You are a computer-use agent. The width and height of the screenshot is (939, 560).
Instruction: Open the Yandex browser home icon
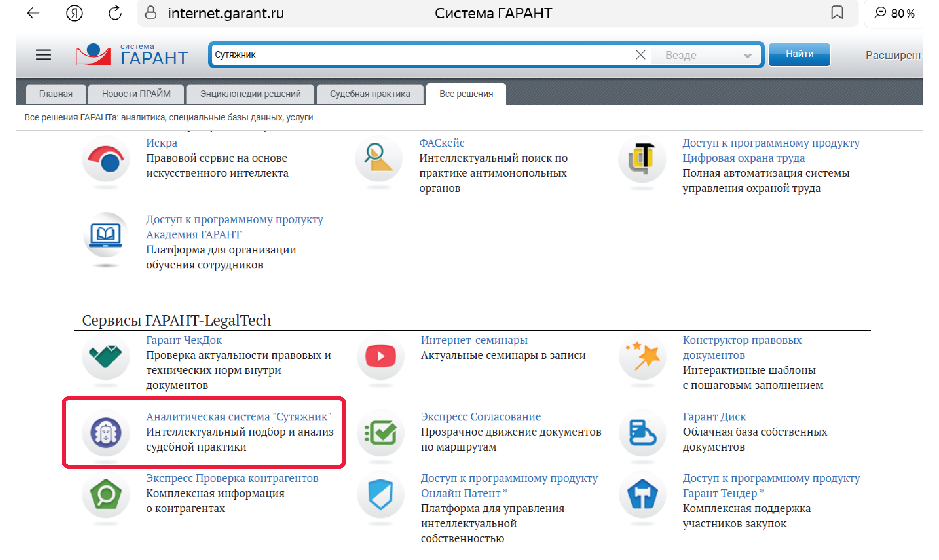[74, 13]
